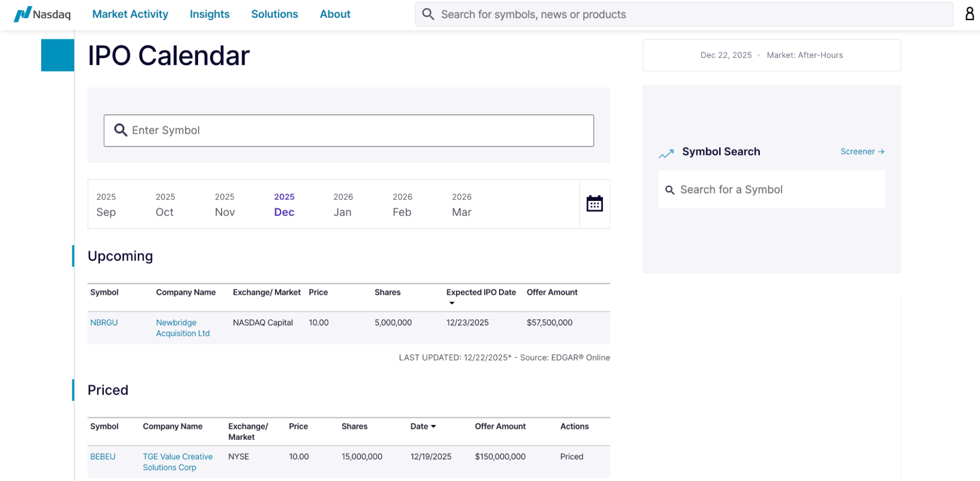Viewport: 980px width, 481px height.
Task: Click the magnifier inside Enter Symbol field
Action: [120, 130]
